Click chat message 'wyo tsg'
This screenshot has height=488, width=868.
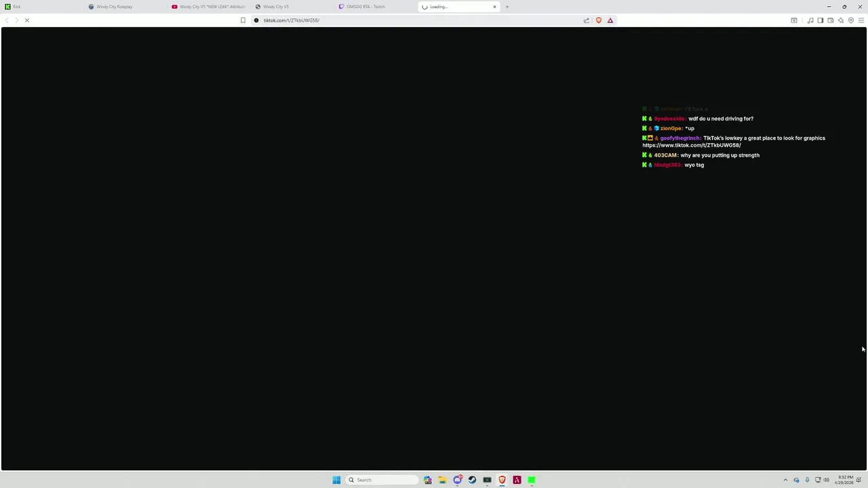click(694, 165)
